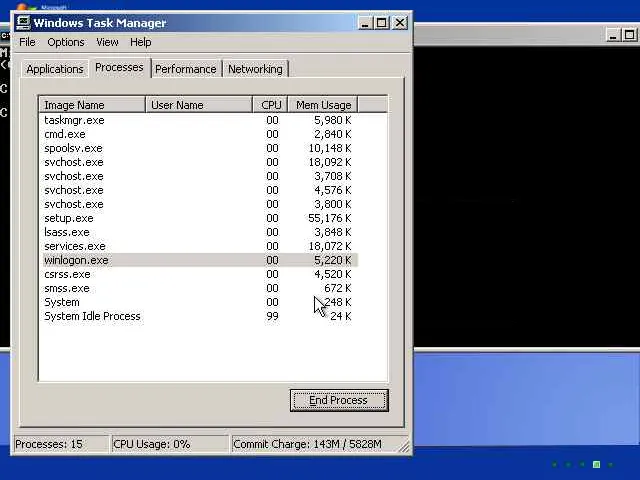The height and width of the screenshot is (480, 640).
Task: Select the System process row
Action: (x=200, y=302)
